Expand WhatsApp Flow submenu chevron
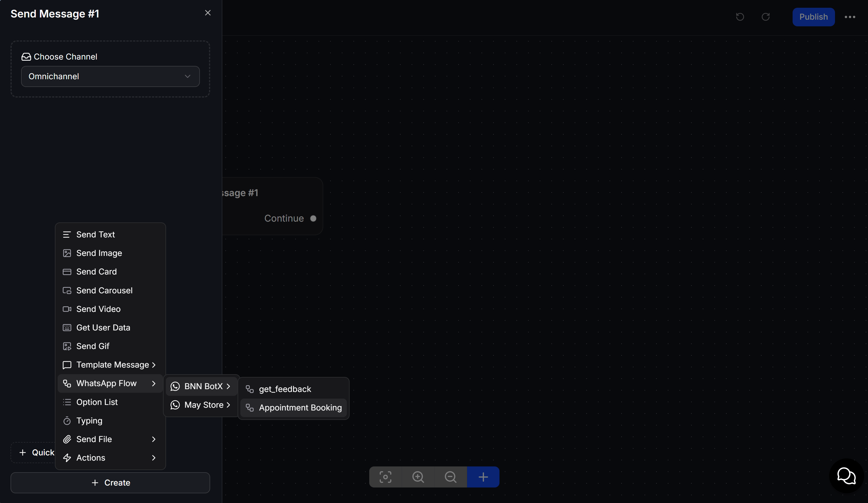868x503 pixels. tap(154, 383)
